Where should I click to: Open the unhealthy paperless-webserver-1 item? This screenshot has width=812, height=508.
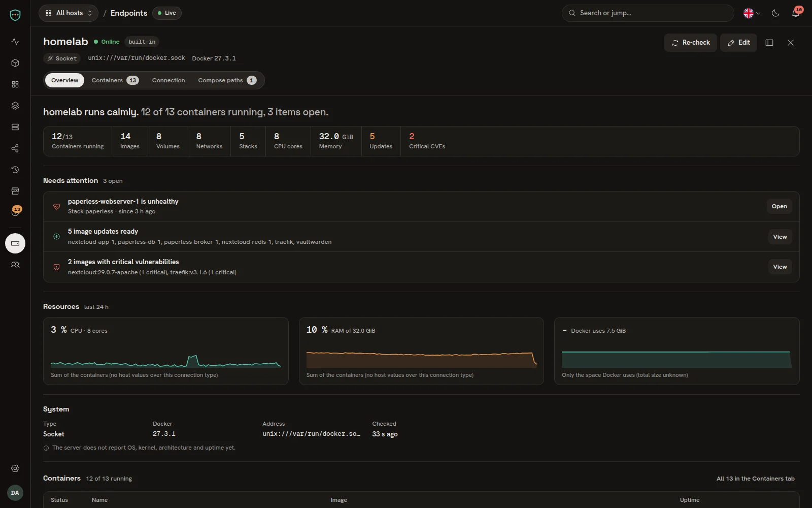(779, 206)
